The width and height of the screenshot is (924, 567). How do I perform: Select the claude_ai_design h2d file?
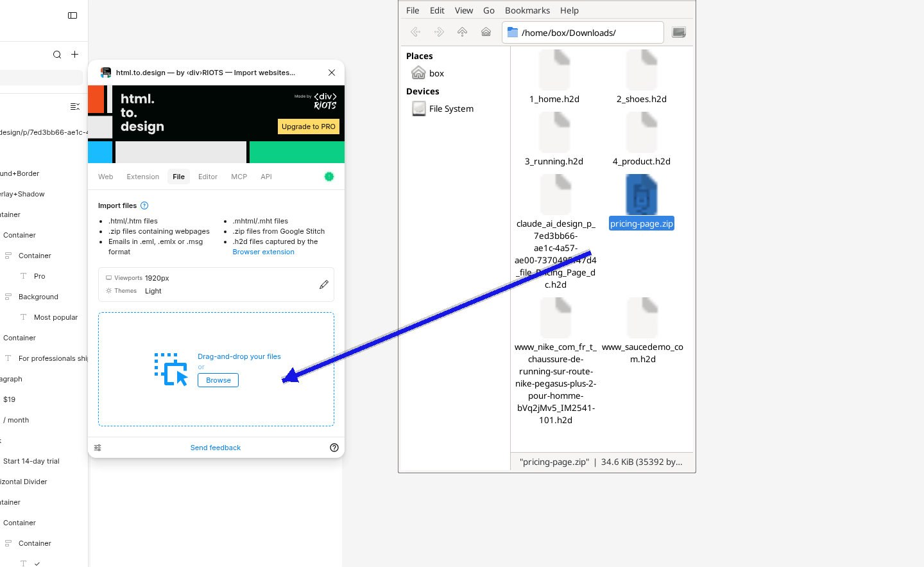556,232
